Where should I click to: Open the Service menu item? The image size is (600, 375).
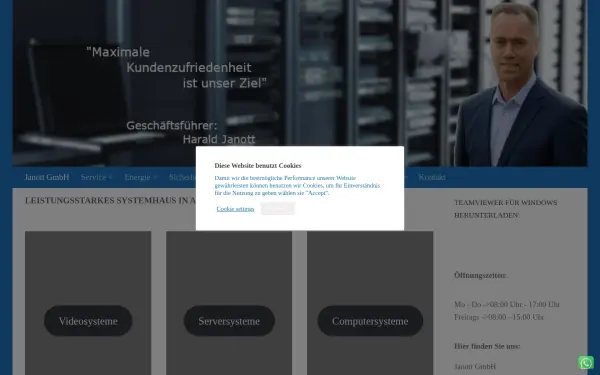point(93,177)
